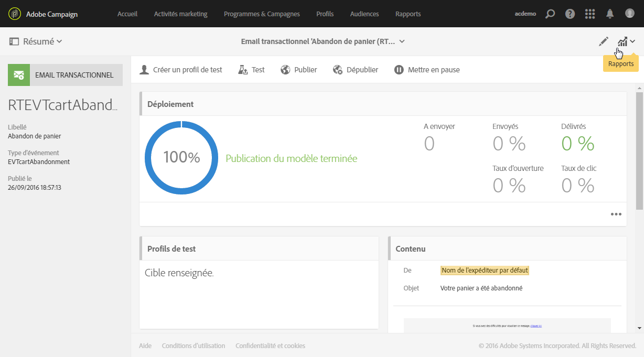Expand the Résumé view dropdown
644x357 pixels.
coord(36,41)
